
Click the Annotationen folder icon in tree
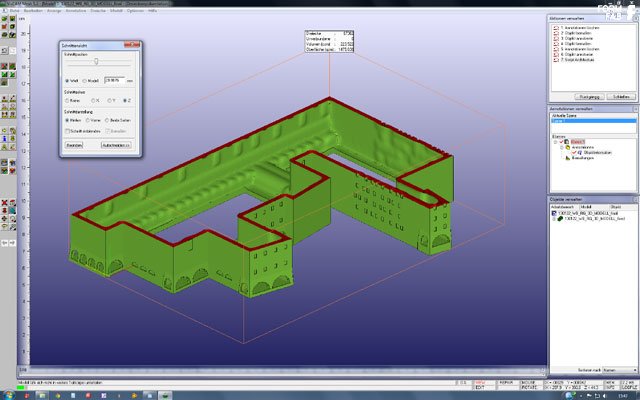567,147
